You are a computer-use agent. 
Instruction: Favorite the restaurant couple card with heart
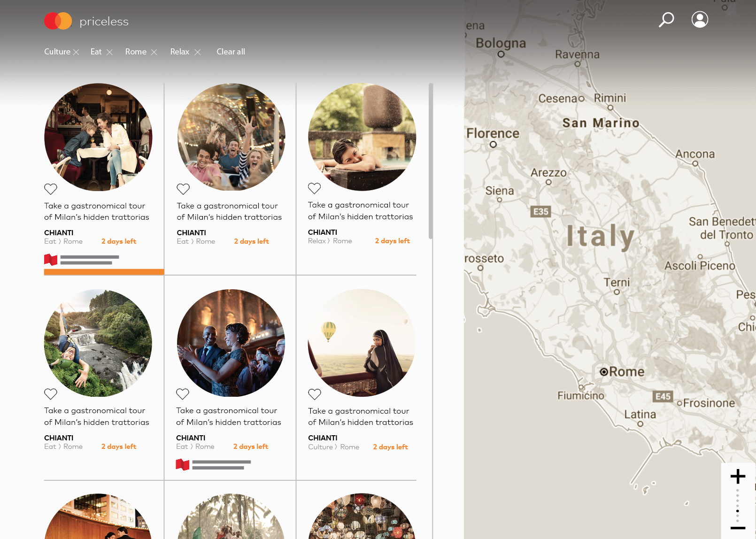(51, 189)
